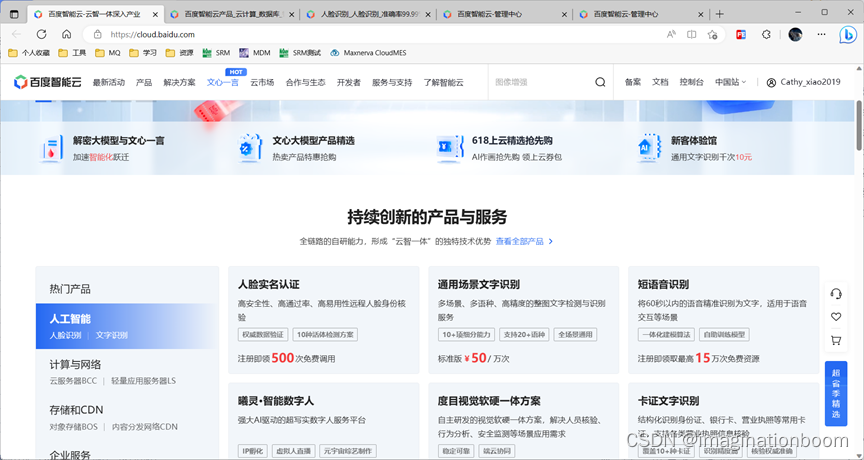Open the Maxnerva CloudMES bookmark
This screenshot has height=460, width=864.
coord(368,53)
